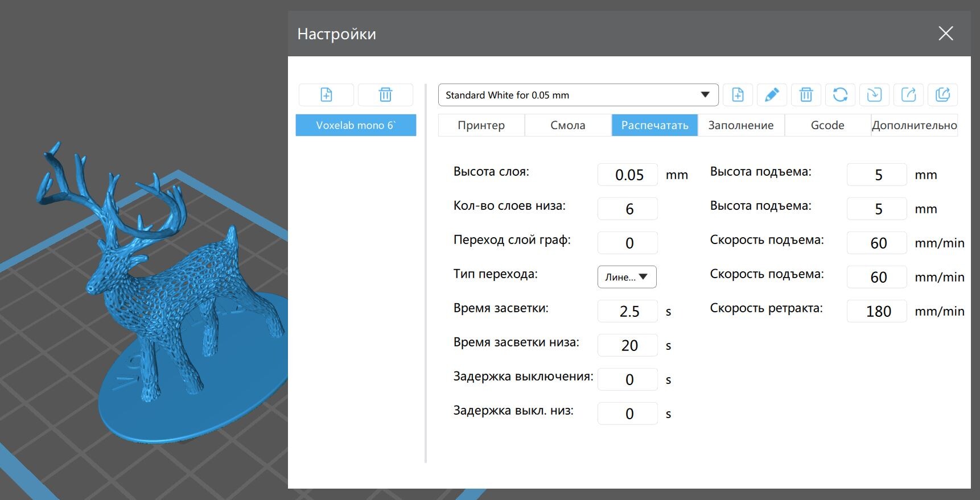Open the Заполнение tab
980x500 pixels.
pos(741,125)
